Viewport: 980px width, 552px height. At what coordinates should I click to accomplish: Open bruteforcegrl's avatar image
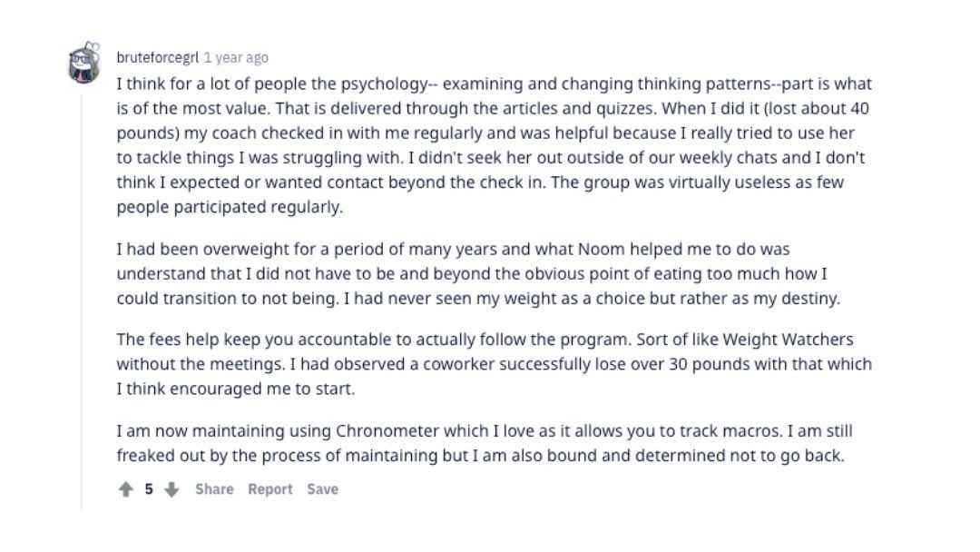point(84,63)
